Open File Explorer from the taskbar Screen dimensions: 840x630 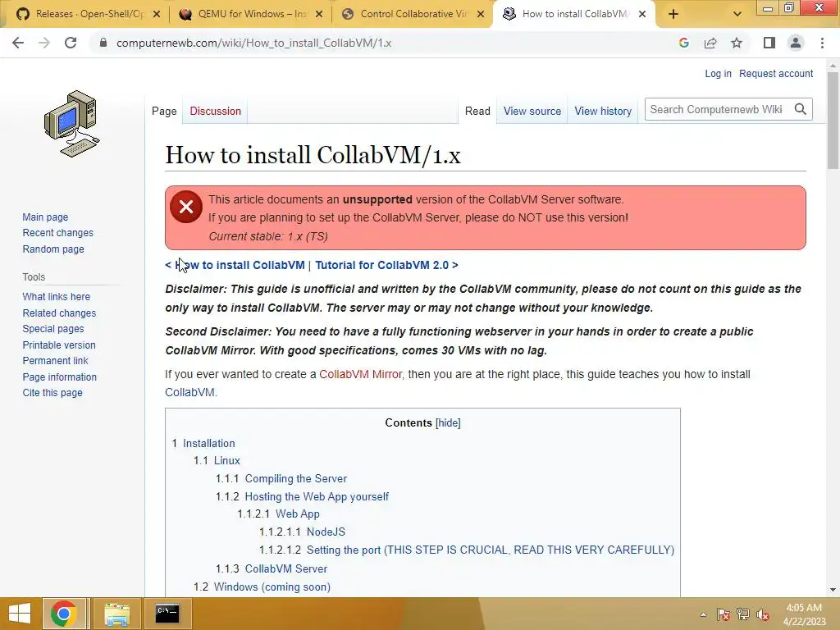pos(116,614)
